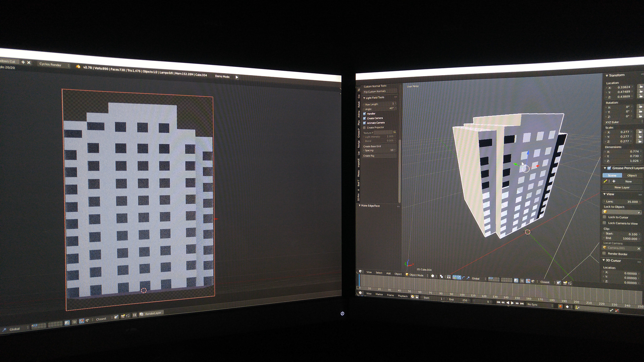This screenshot has height=362, width=644.
Task: Pause the viewport render in left window
Action: (x=135, y=315)
